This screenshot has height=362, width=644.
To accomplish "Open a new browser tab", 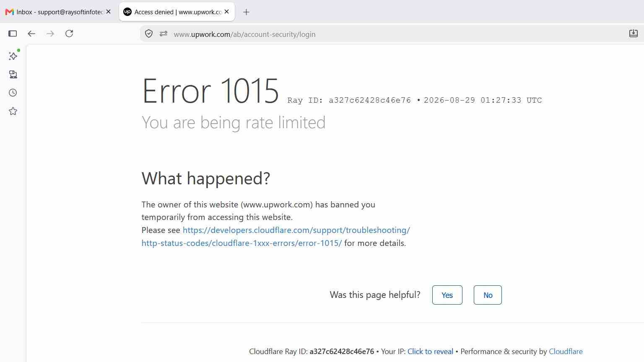I will tap(247, 12).
